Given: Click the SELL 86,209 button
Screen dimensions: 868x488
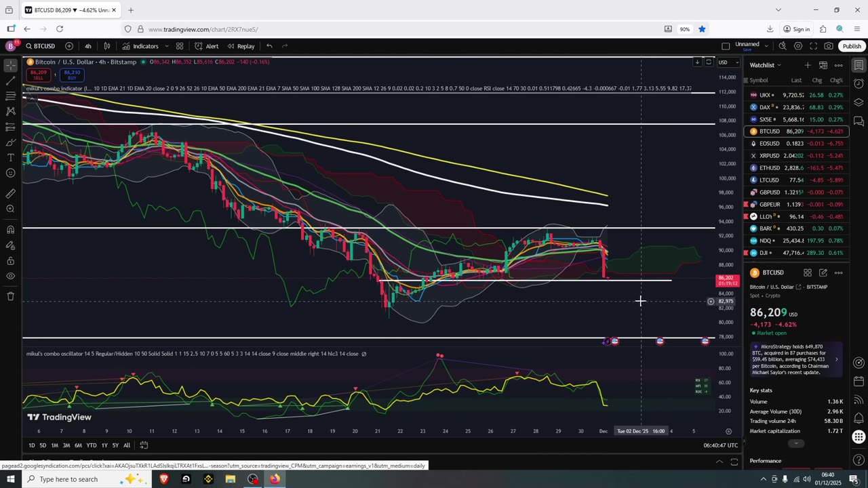Looking at the screenshot, I should point(39,75).
